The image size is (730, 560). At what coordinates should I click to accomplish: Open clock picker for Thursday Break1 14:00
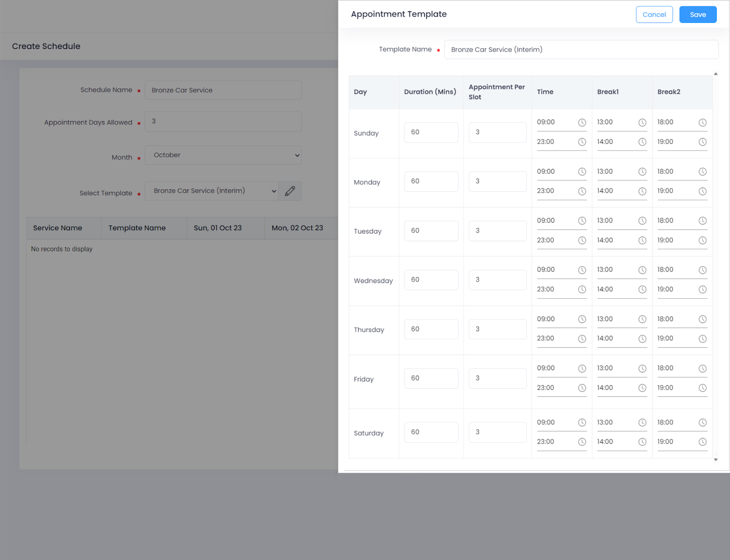[x=642, y=339]
